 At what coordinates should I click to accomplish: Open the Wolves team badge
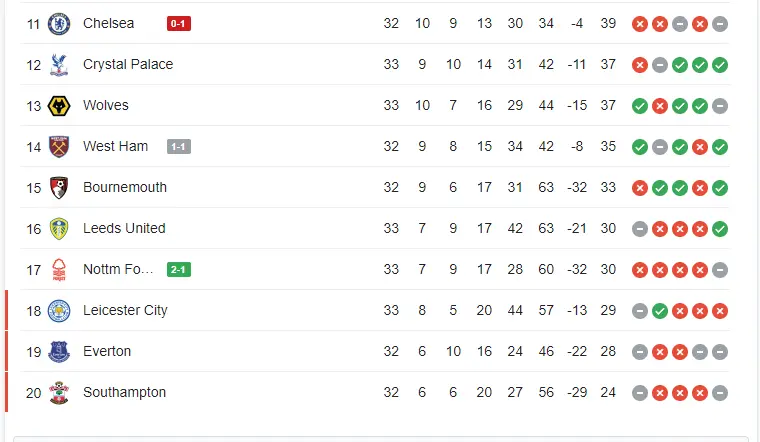tap(60, 105)
